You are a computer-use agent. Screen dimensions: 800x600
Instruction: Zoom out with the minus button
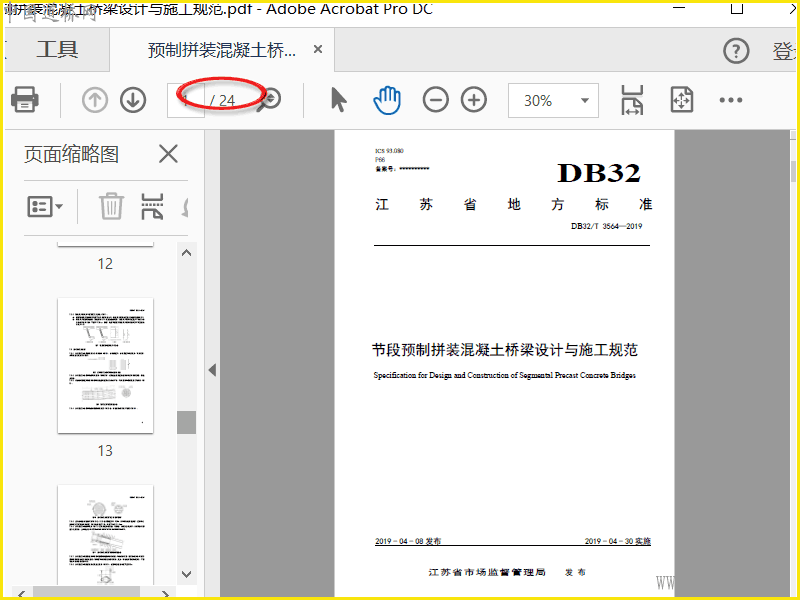436,100
